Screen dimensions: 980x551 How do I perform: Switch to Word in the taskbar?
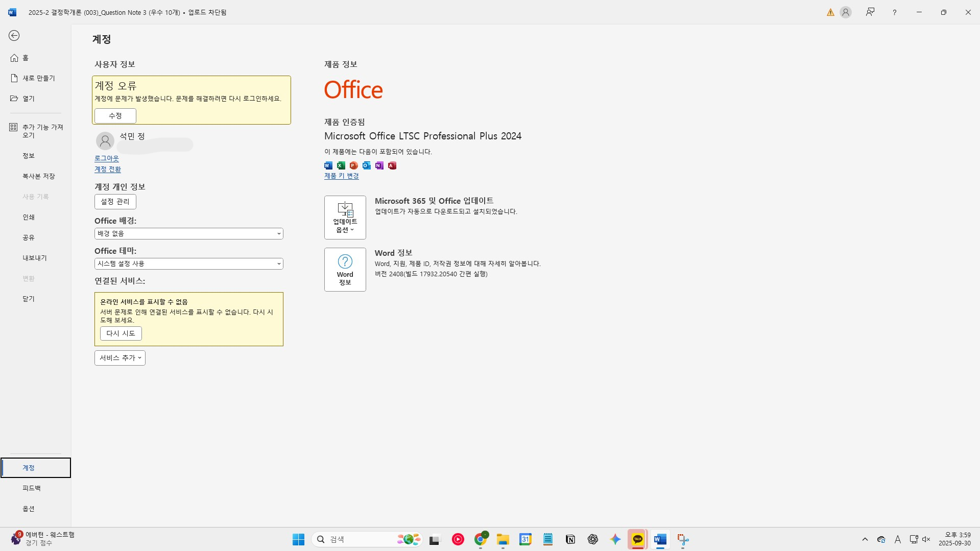tap(660, 539)
